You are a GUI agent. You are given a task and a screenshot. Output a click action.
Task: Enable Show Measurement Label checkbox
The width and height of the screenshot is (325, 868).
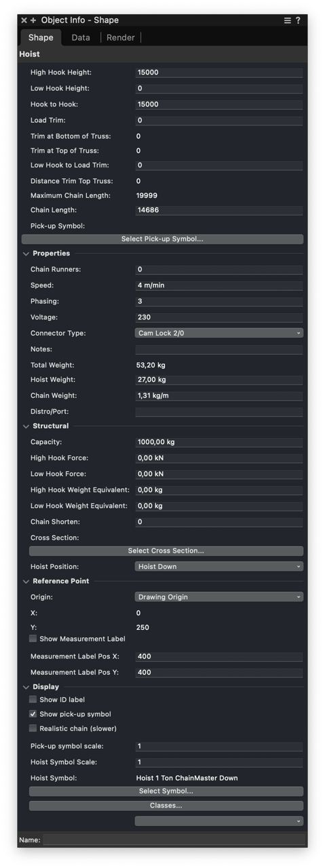click(33, 639)
